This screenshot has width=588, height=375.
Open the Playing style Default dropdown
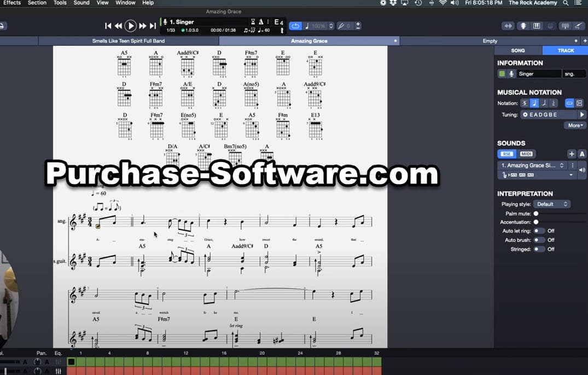point(551,204)
